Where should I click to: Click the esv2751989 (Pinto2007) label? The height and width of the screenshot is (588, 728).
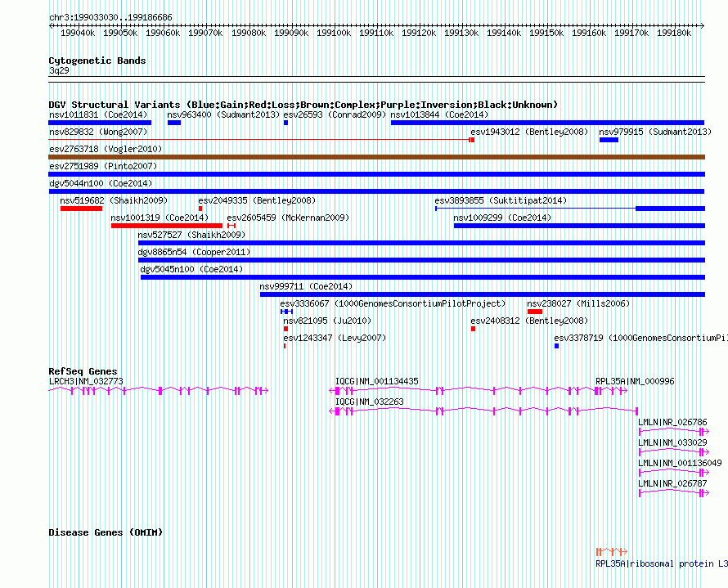[103, 166]
